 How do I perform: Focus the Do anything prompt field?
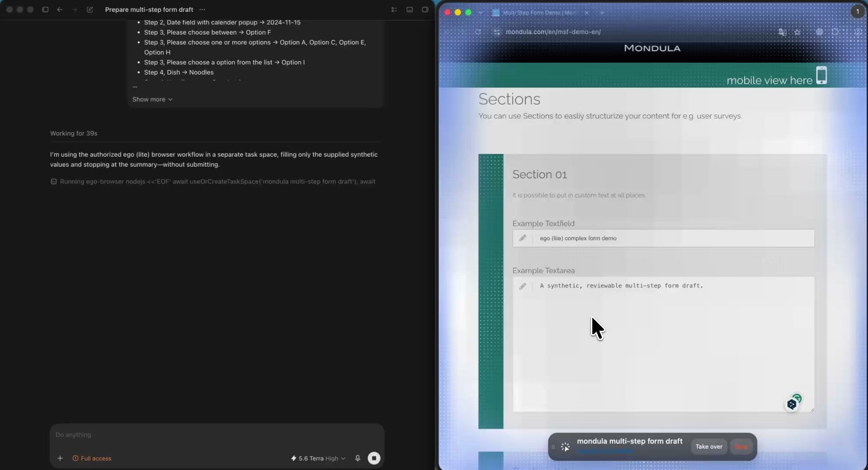click(217, 435)
